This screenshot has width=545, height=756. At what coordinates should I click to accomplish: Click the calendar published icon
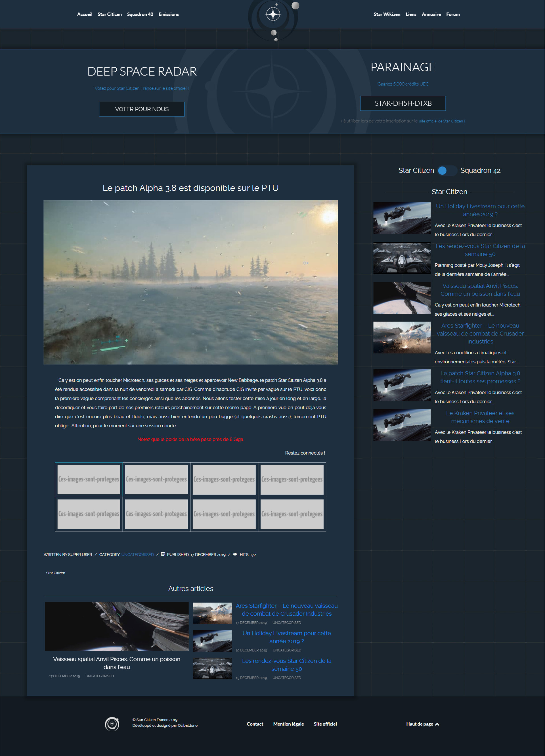[x=163, y=554]
